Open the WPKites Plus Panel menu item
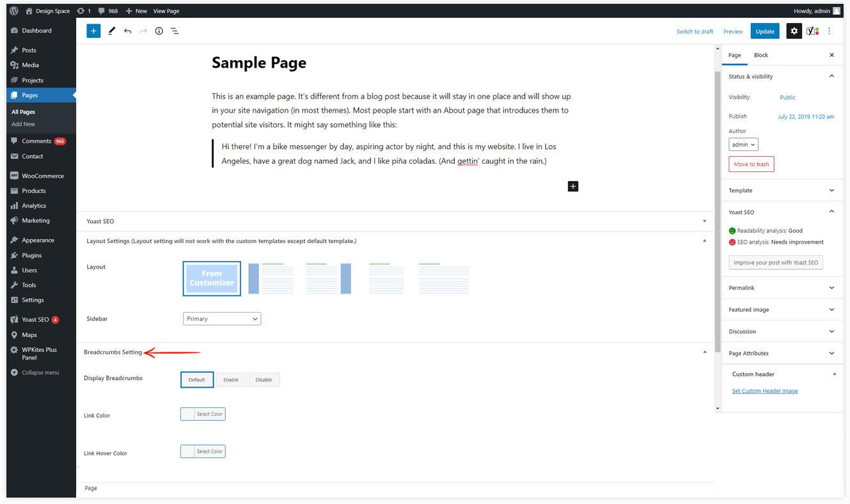Viewport: 850px width, 504px height. point(41,354)
